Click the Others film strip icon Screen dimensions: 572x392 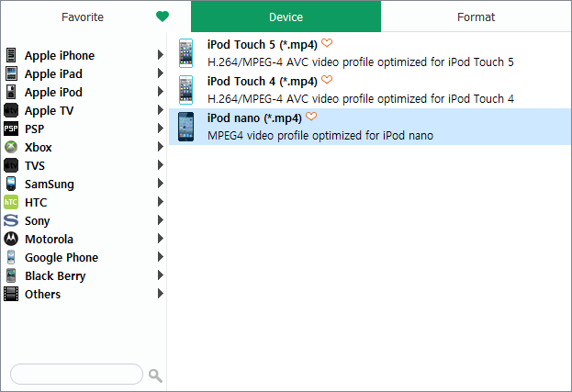pos(11,294)
